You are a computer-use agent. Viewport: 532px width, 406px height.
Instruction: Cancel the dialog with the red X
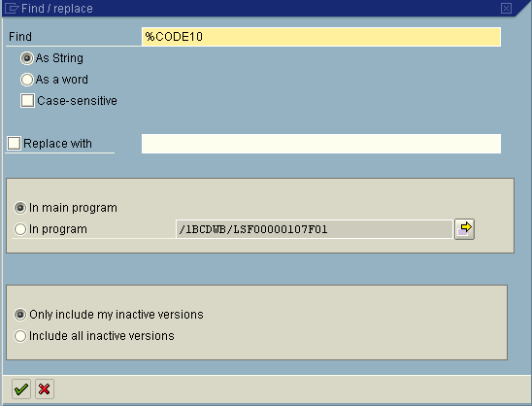pos(44,389)
